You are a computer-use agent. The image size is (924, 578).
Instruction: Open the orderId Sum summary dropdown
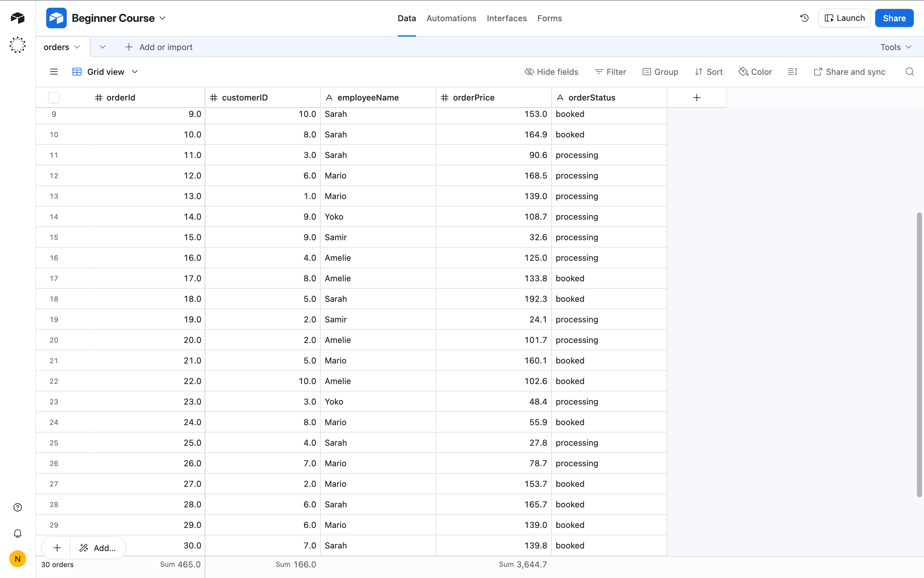(x=180, y=564)
